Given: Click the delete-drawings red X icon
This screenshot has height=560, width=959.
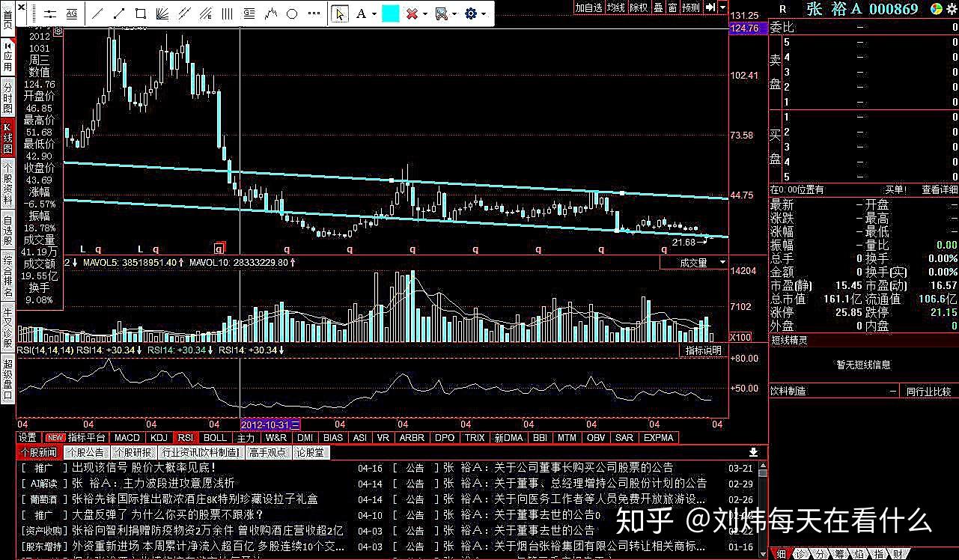Looking at the screenshot, I should [412, 13].
